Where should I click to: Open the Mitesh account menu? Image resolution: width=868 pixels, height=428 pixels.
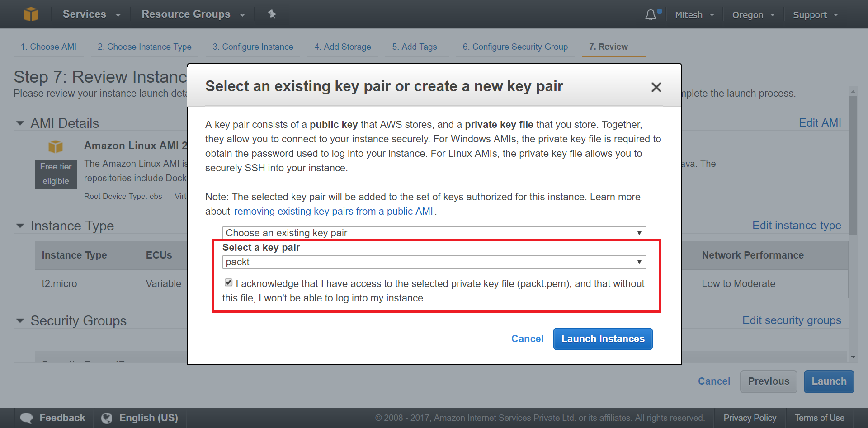694,15
